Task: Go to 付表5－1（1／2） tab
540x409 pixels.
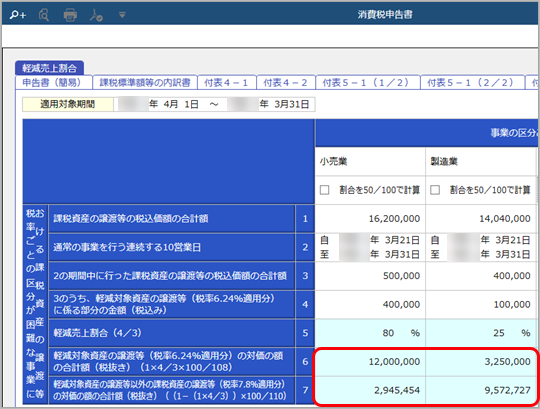Action: tap(368, 83)
